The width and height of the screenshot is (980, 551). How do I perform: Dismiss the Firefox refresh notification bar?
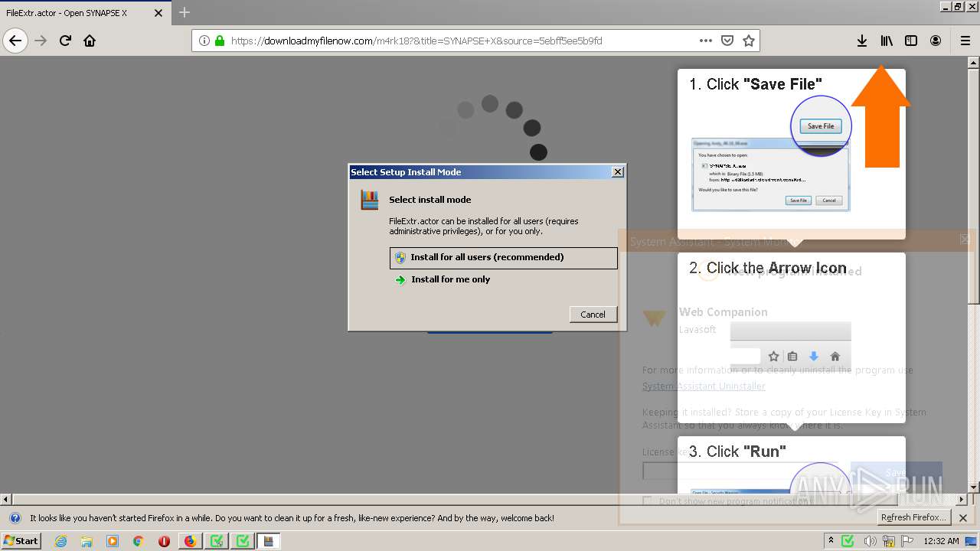pyautogui.click(x=963, y=518)
